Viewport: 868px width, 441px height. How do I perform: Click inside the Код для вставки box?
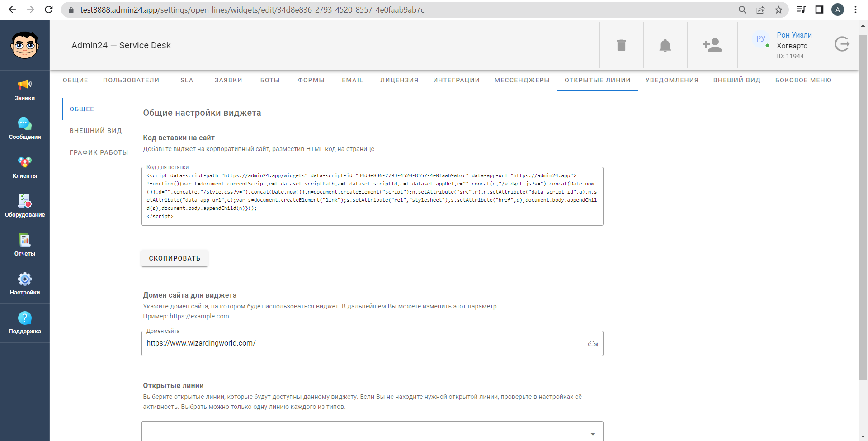372,196
